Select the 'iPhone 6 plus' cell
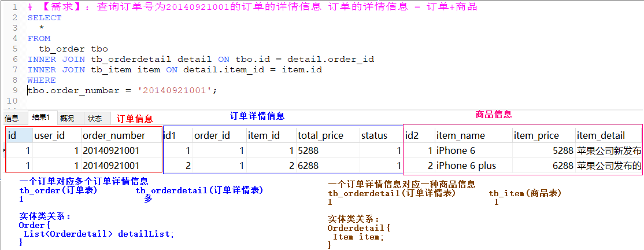Image resolution: width=644 pixels, height=250 pixels. click(x=466, y=166)
